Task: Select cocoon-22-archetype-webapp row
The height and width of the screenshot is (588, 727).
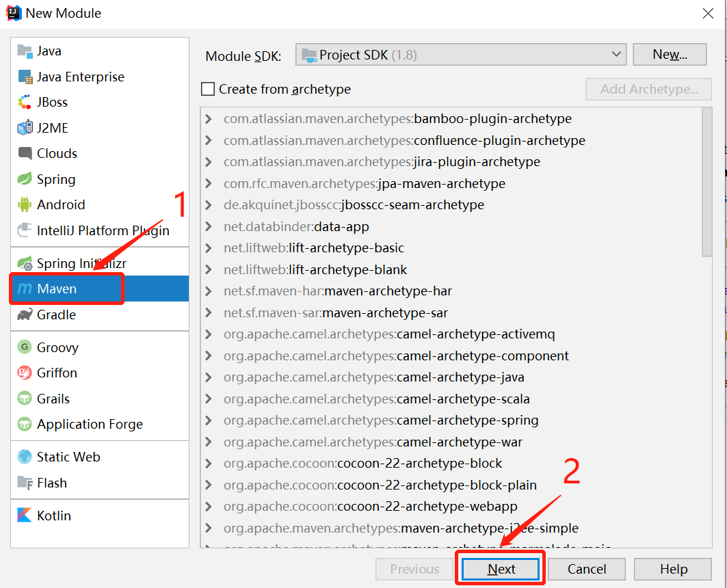Action: click(x=451, y=507)
